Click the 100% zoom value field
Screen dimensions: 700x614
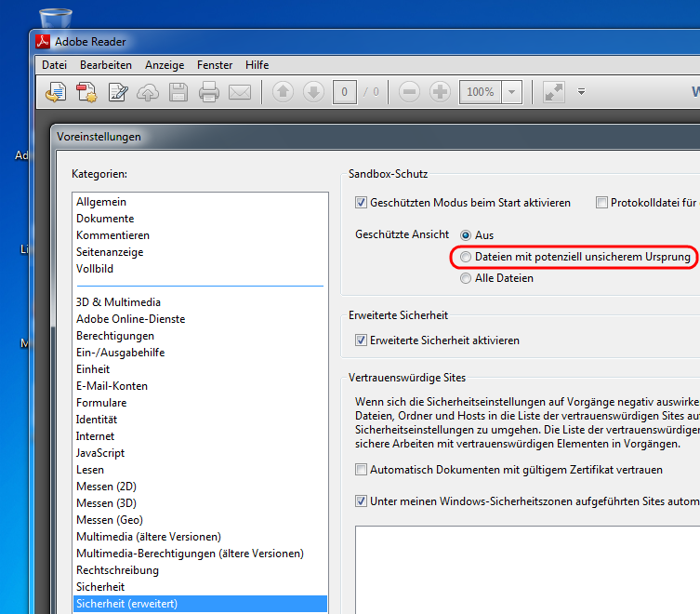pyautogui.click(x=481, y=92)
